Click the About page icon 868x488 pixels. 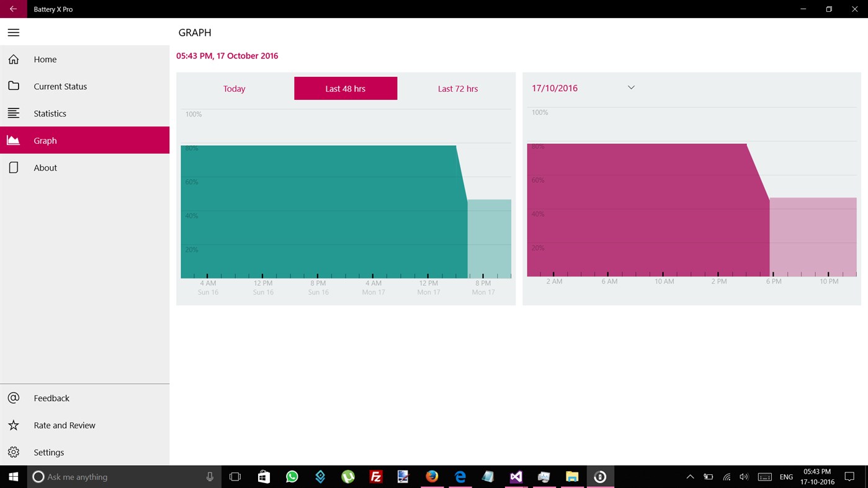pos(13,167)
